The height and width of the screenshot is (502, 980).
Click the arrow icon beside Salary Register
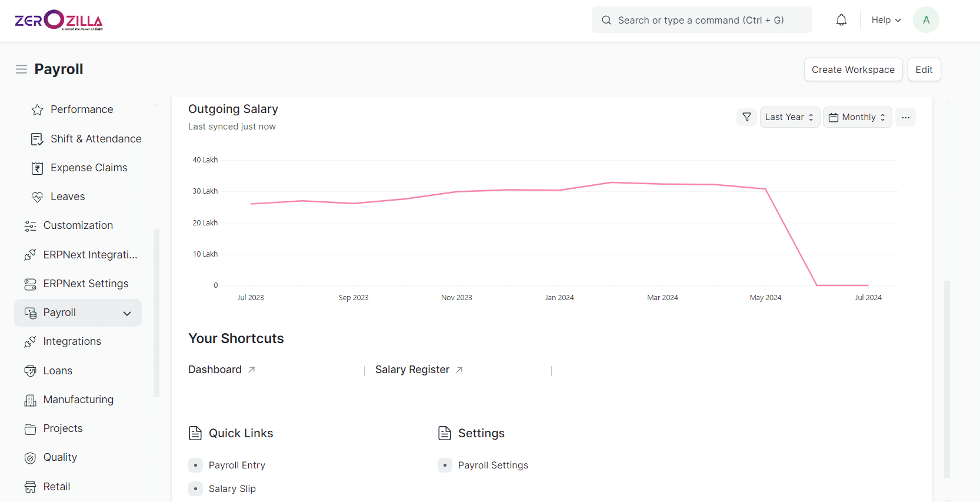(459, 370)
